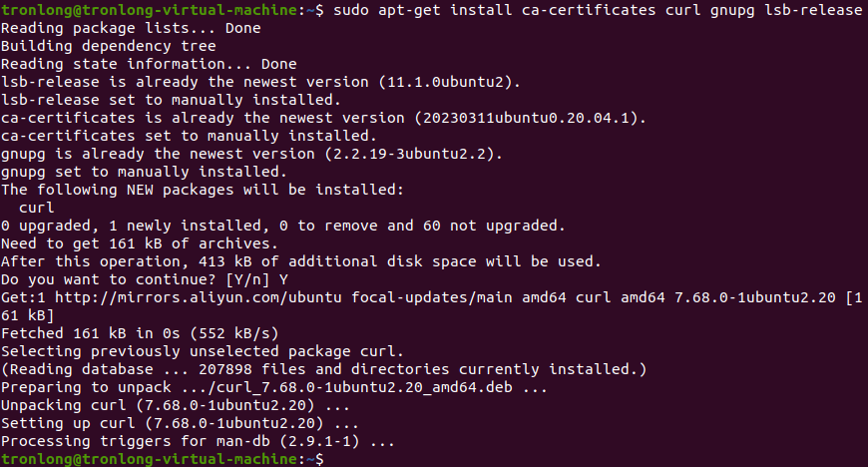Select the indented curl under NEW packages
This screenshot has height=467, width=868.
[x=36, y=208]
